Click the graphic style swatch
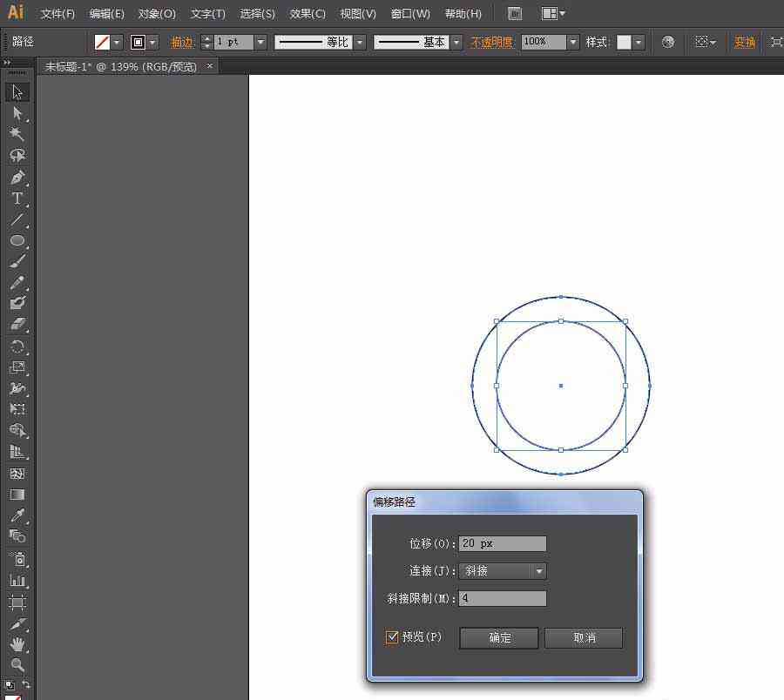The height and width of the screenshot is (700, 784). point(624,42)
